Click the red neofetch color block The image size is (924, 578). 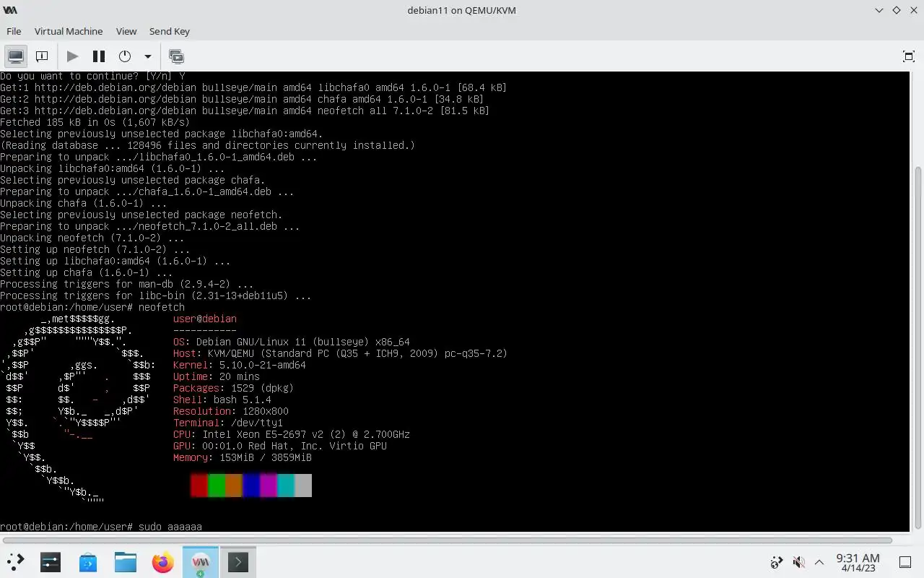coord(199,486)
